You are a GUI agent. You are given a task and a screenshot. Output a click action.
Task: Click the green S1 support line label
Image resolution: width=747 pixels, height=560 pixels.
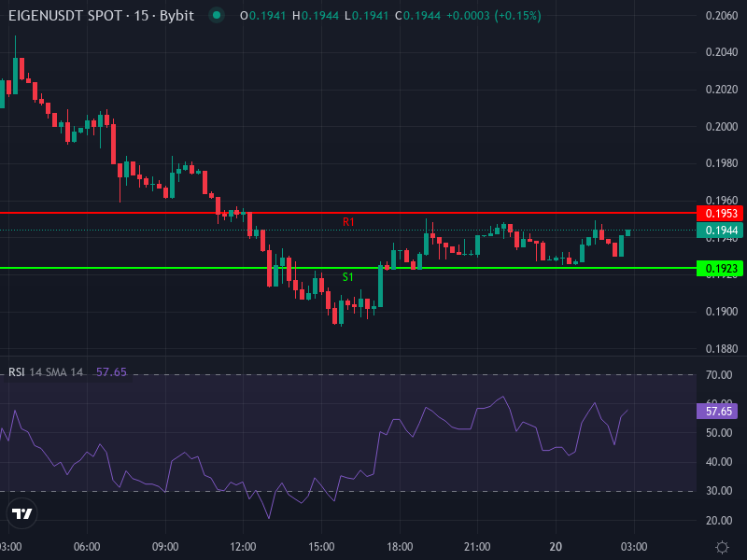point(348,276)
